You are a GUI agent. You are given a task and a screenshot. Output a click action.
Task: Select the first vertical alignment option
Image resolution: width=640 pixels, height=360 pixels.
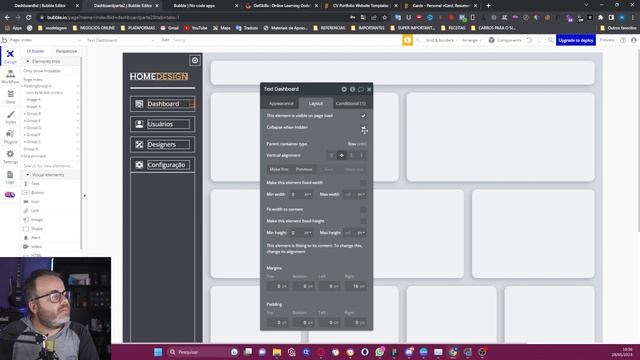coord(331,156)
